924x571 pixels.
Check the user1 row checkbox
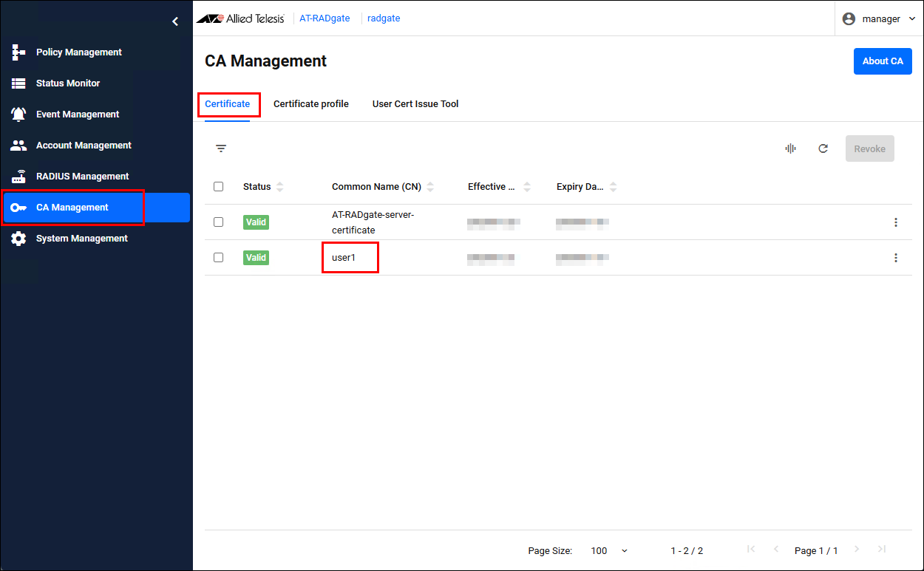coord(218,258)
